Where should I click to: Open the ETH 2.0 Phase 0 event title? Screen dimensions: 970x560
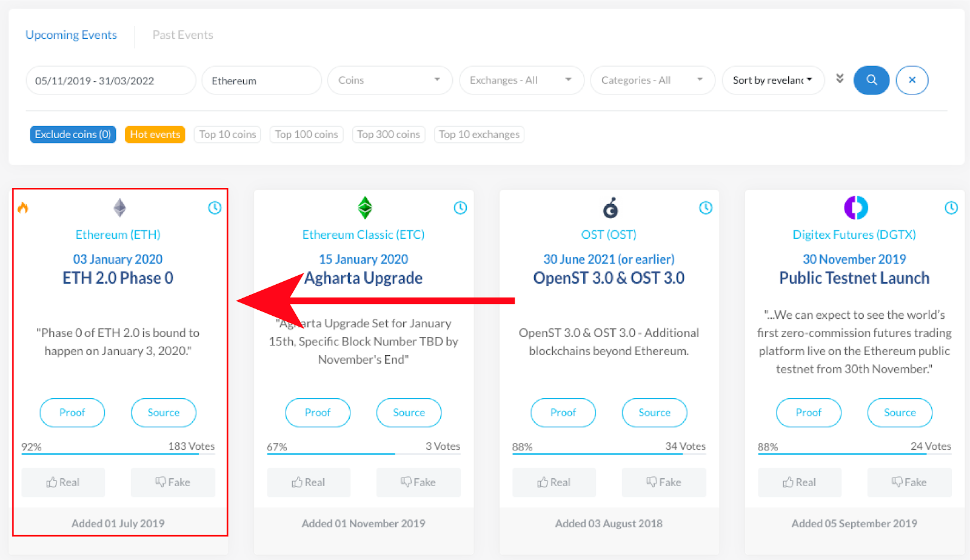[x=118, y=278]
